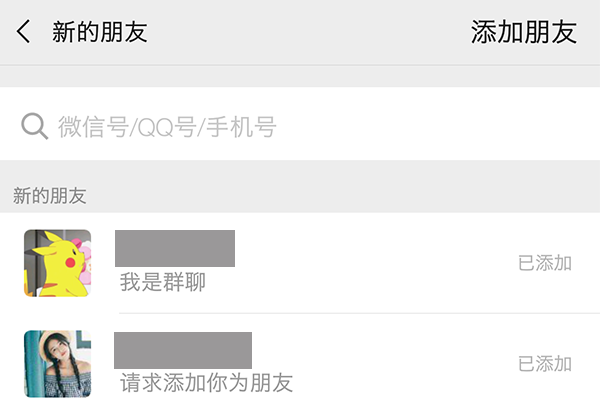Screen dimensions: 600x400
Task: Tap the 添加朋友 button in header
Action: pyautogui.click(x=524, y=32)
